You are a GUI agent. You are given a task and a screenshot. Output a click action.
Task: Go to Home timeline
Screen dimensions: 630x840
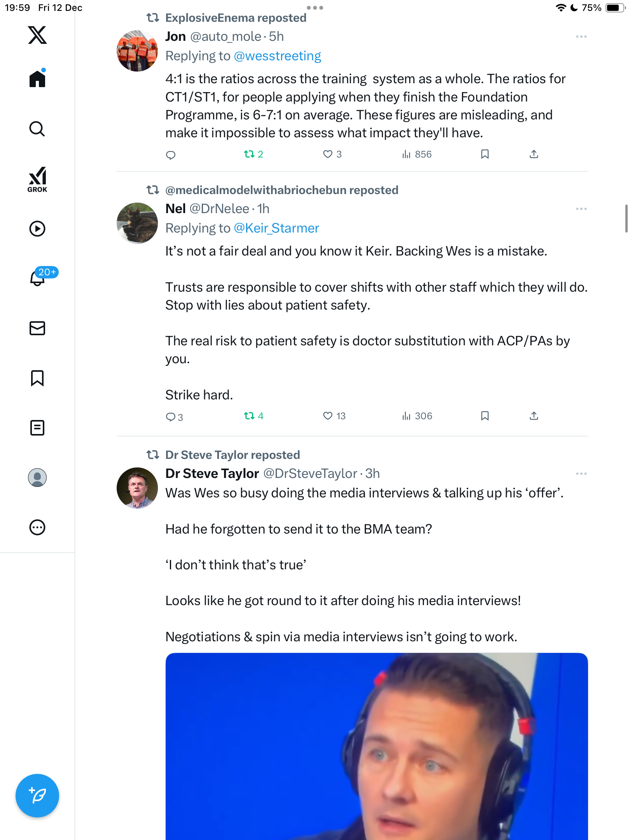pos(37,79)
